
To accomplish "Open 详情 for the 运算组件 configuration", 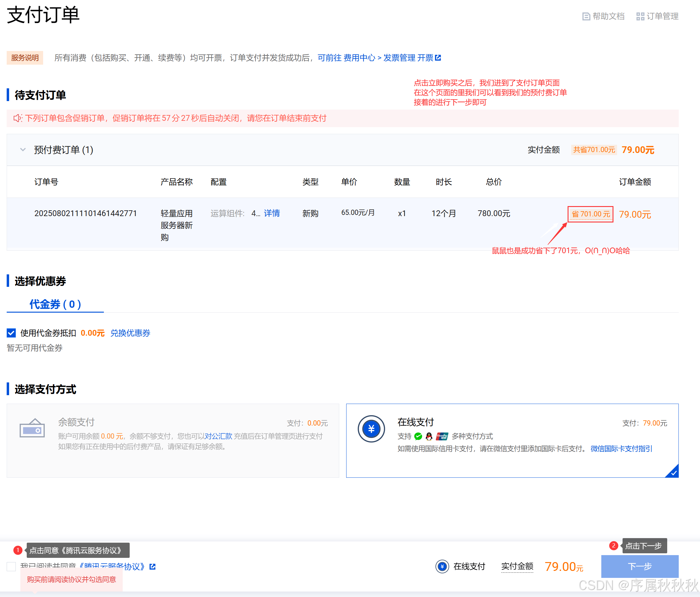I will click(x=272, y=213).
